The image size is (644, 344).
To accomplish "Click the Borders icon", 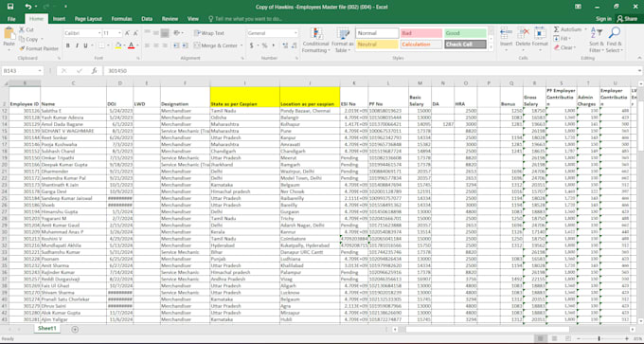I will (x=101, y=45).
